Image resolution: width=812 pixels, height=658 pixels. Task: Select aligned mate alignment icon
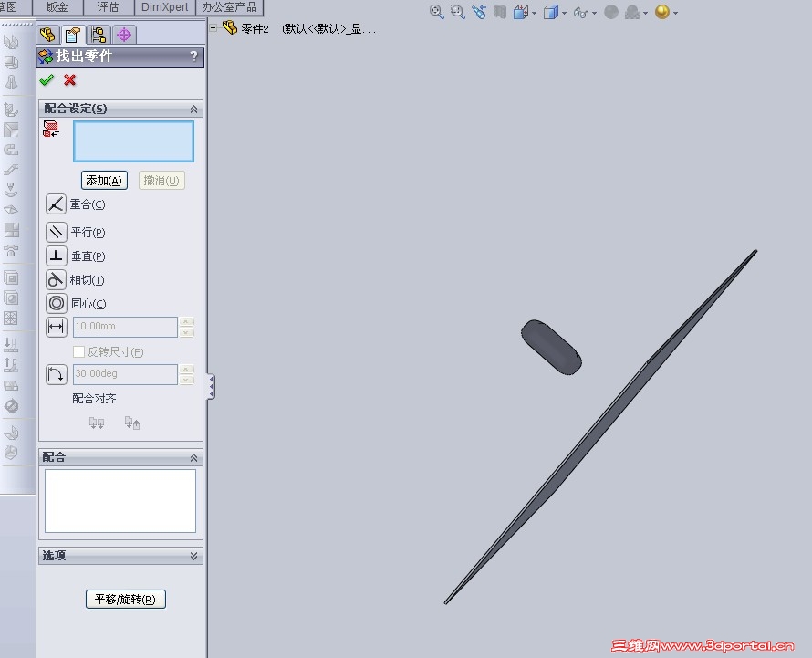(x=97, y=423)
